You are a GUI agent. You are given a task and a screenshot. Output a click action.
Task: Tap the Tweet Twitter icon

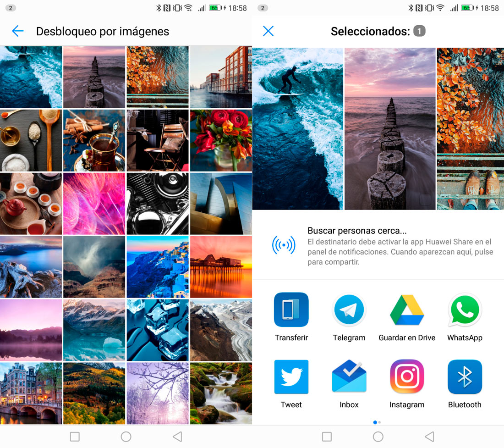click(291, 377)
